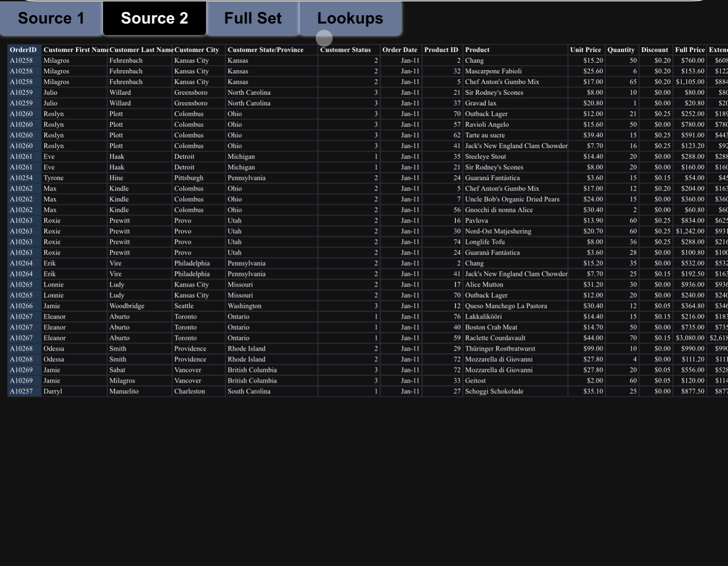Click the city cell Seattle
Viewport: 728px width, 566px height.
(x=199, y=306)
